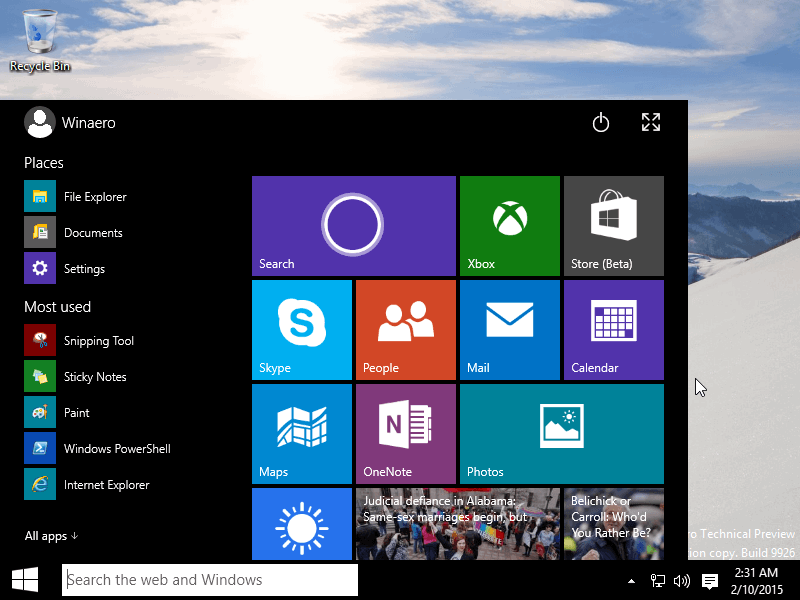
Task: Open the Weather sun tile
Action: [x=302, y=524]
